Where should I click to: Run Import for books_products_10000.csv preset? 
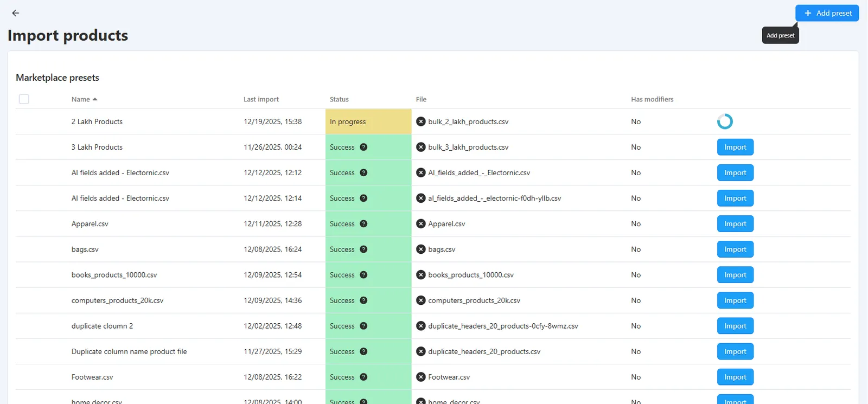[x=735, y=275]
